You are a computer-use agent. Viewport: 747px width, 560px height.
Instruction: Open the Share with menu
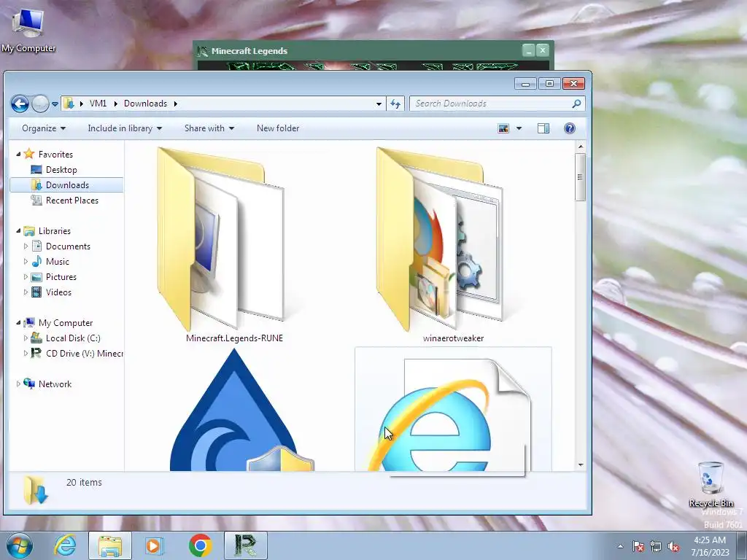[209, 128]
